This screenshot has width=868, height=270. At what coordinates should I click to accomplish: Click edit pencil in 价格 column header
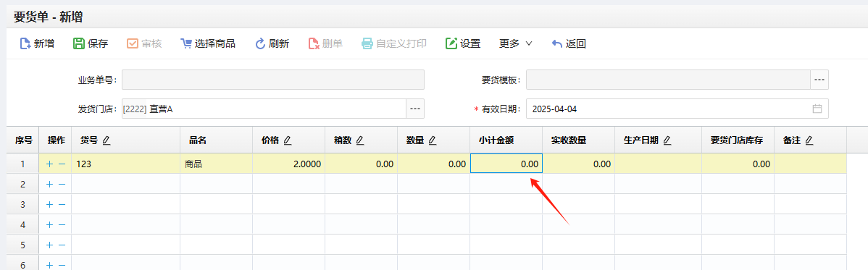pos(288,140)
